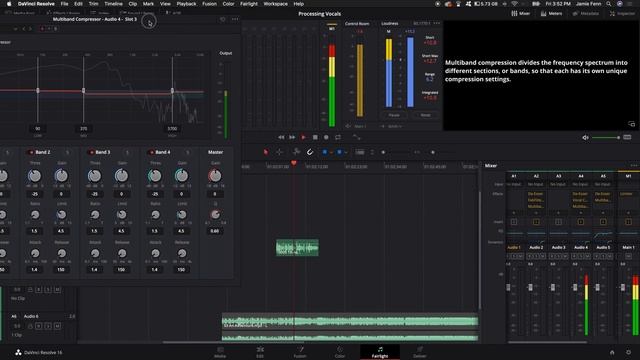Select the Audio 4 track name in Mixer

coord(581,247)
